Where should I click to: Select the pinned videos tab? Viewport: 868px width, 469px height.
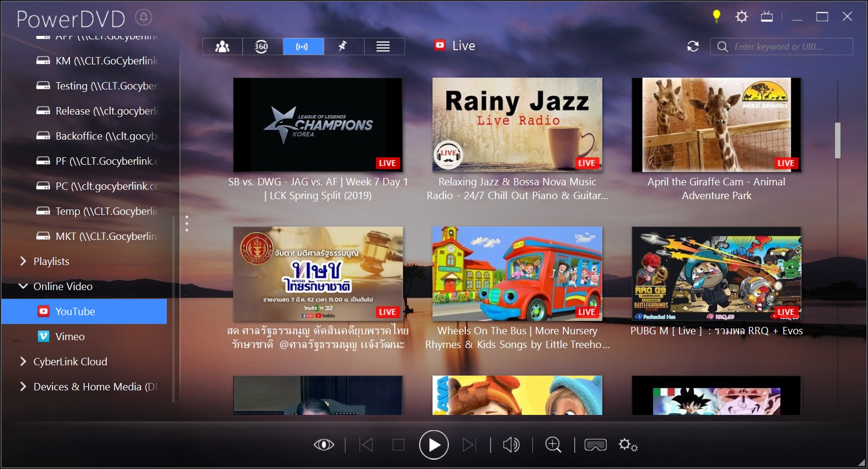(343, 46)
